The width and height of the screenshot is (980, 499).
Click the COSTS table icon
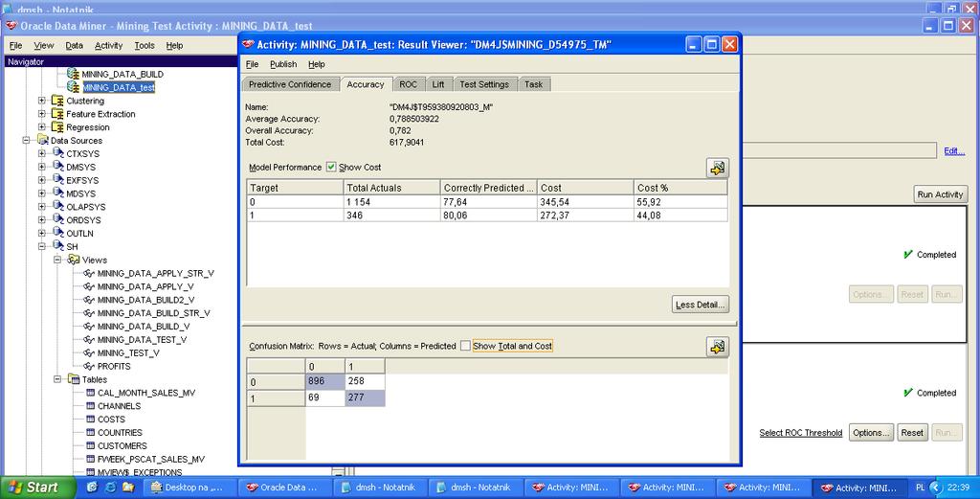(x=91, y=419)
